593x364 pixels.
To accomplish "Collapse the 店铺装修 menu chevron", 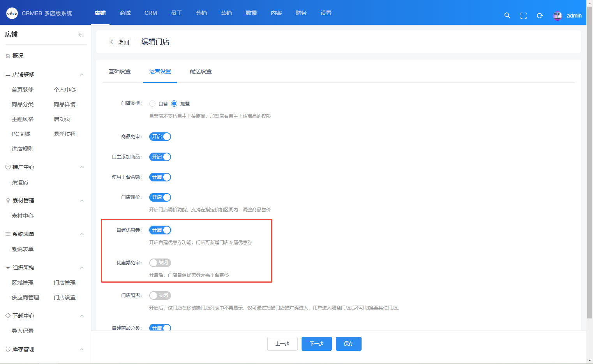I will coord(82,74).
